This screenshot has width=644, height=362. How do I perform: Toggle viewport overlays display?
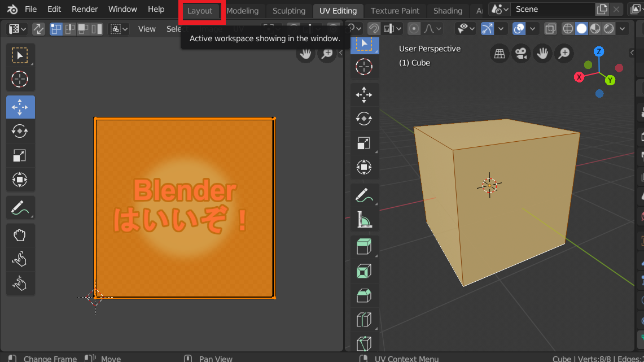pos(519,29)
